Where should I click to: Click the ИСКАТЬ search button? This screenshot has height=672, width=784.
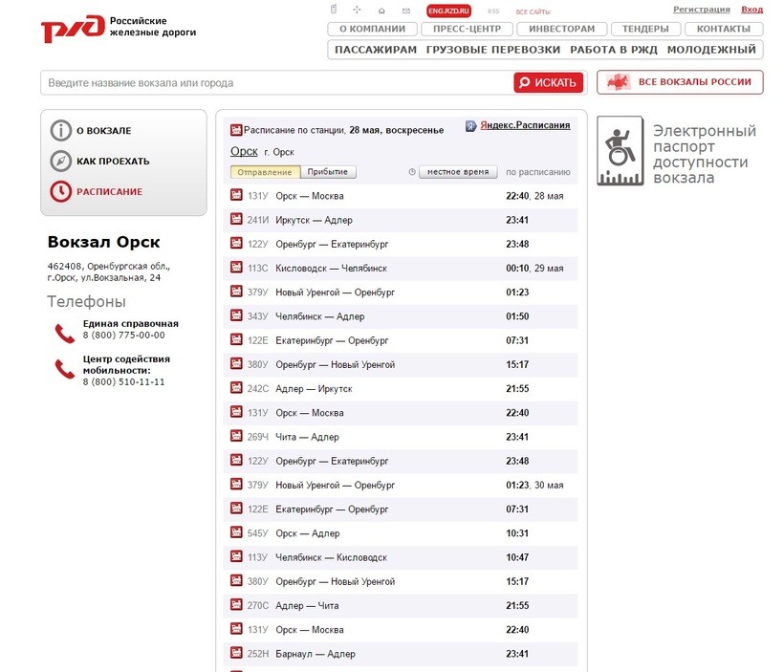(x=549, y=82)
